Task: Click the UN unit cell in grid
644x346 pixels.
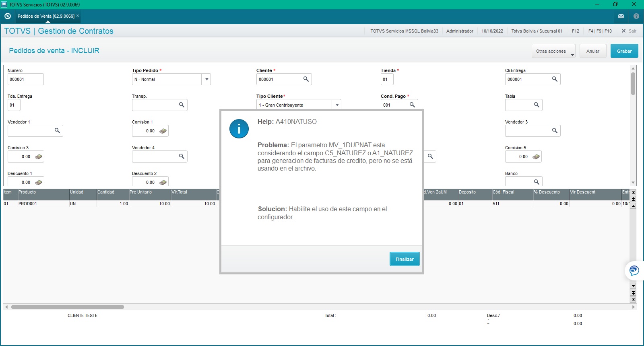Action: pos(83,204)
